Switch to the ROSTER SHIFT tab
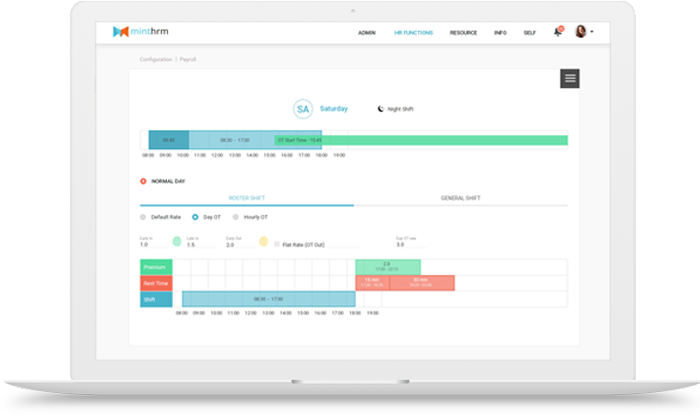700x415 pixels. tap(247, 198)
